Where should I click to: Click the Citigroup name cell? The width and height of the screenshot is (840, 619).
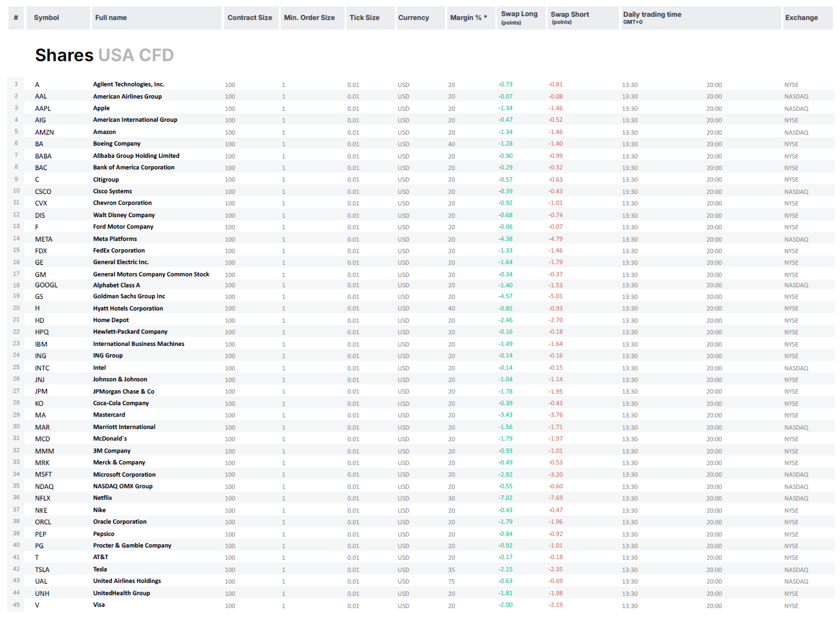(106, 180)
